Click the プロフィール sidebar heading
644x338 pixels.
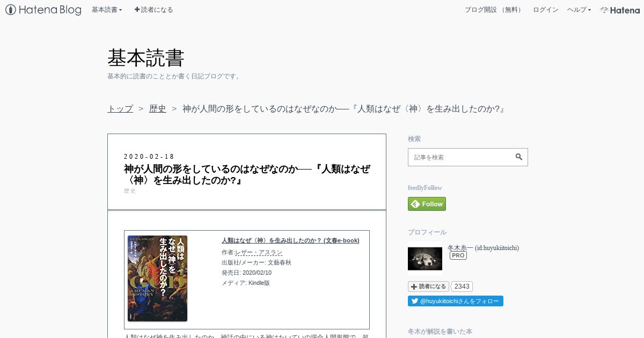pyautogui.click(x=427, y=232)
